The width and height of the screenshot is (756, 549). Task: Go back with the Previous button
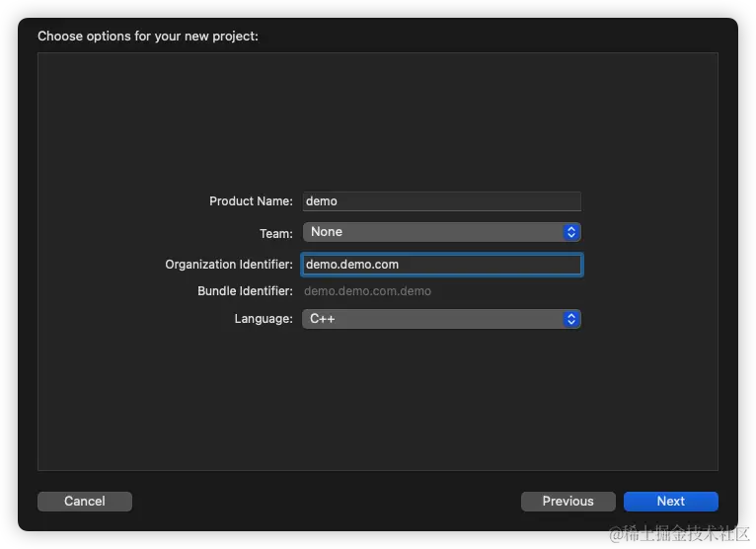click(567, 501)
